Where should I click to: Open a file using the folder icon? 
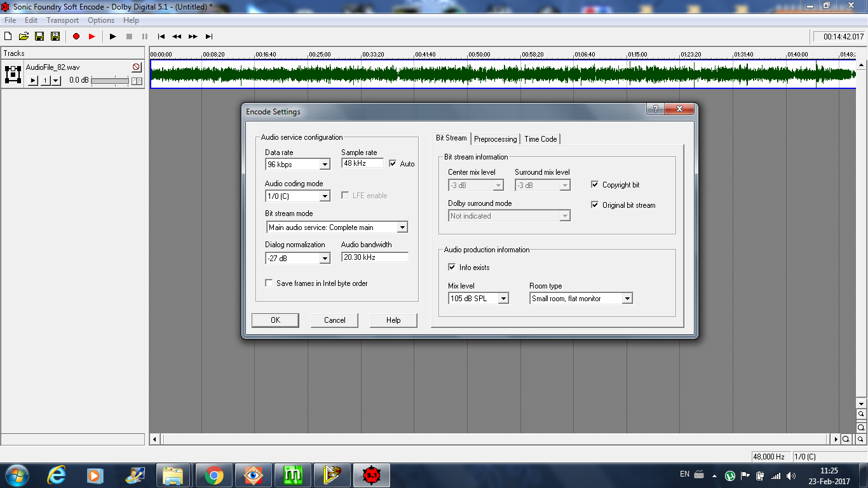pyautogui.click(x=24, y=37)
